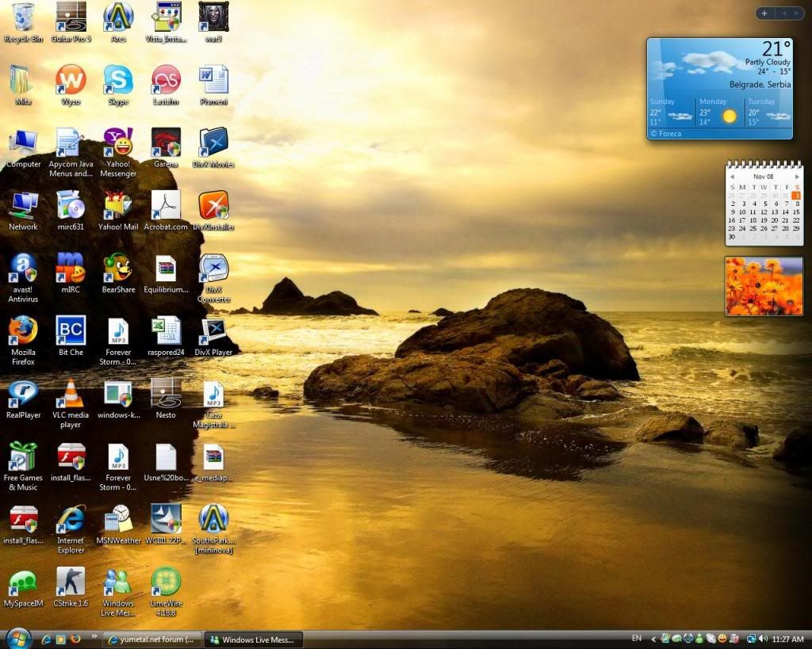Open the BearShare desktop shortcut
Image resolution: width=812 pixels, height=649 pixels.
(x=118, y=268)
